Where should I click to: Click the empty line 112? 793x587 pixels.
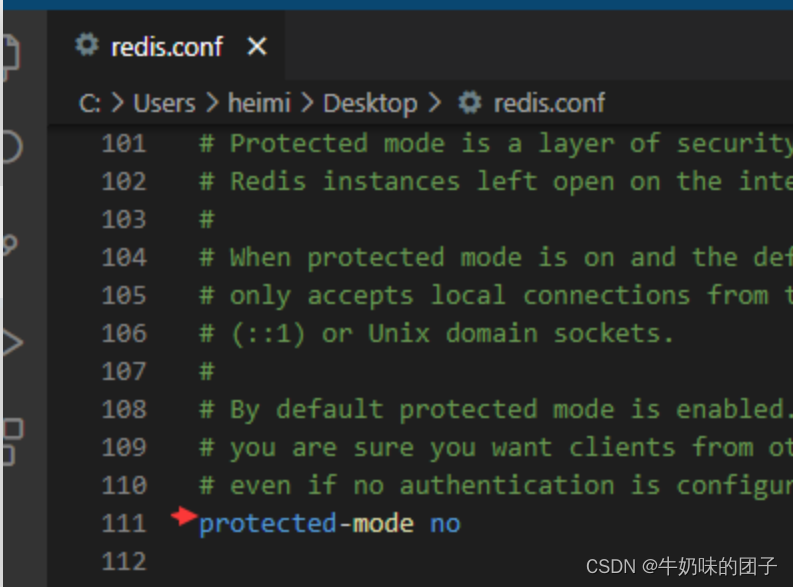420,561
